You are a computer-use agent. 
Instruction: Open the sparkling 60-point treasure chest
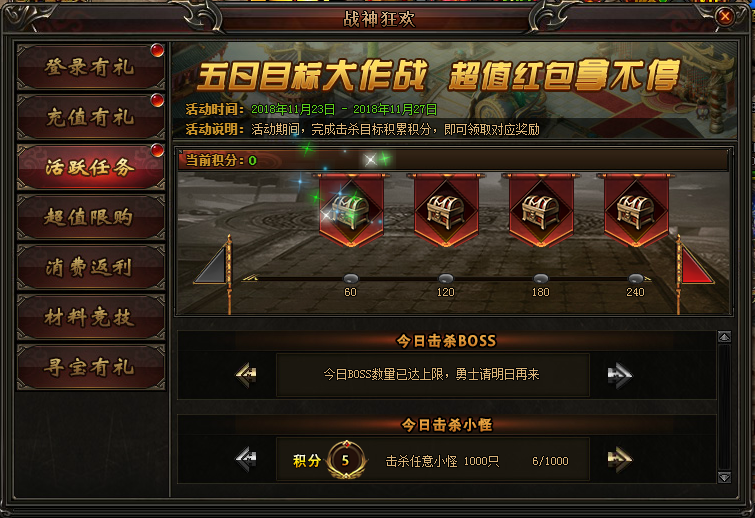coord(351,210)
